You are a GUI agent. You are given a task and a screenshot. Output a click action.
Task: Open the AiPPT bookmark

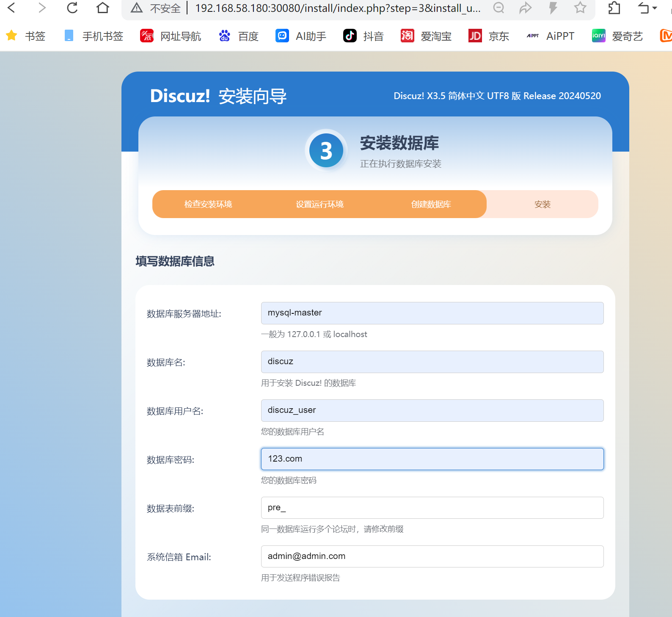tap(550, 36)
